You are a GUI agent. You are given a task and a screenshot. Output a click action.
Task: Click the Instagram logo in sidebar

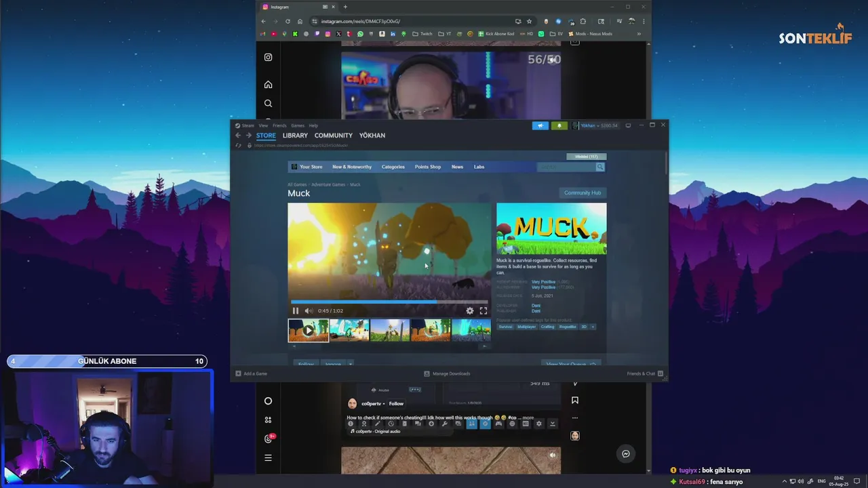coord(268,58)
